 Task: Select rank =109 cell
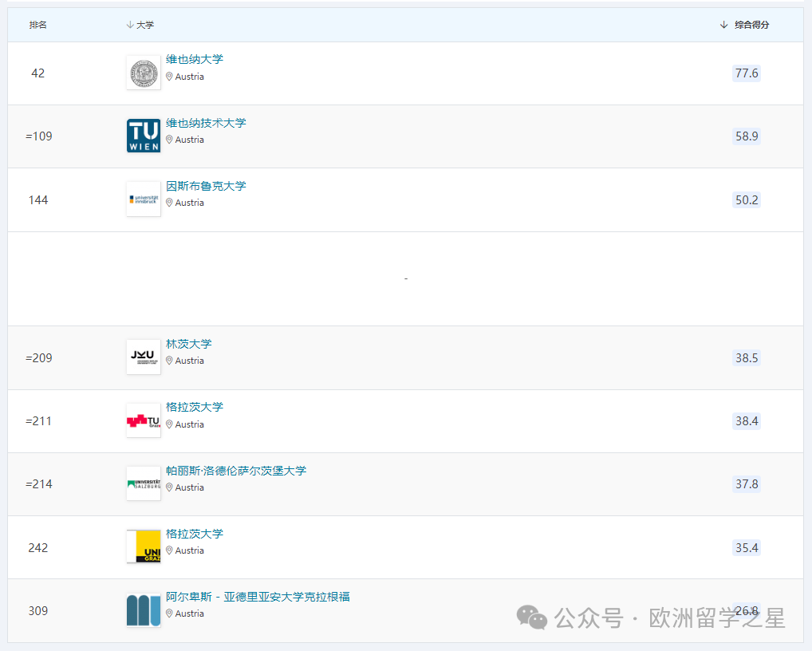click(39, 136)
